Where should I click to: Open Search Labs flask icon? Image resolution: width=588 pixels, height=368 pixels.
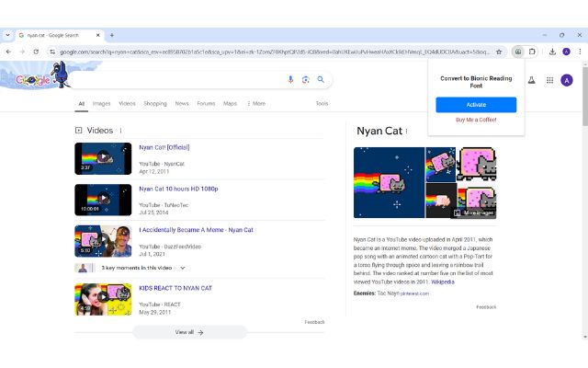pos(532,80)
